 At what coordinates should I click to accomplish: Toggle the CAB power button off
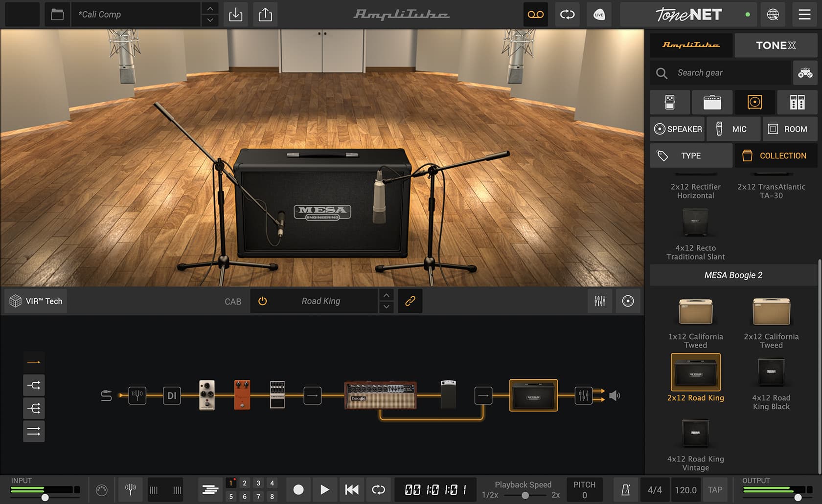pos(263,301)
